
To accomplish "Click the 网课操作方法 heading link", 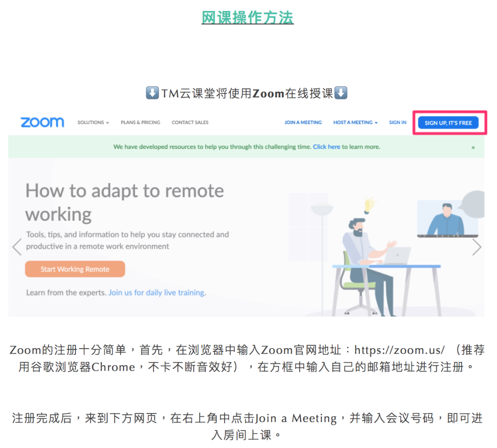I will coord(248,17).
